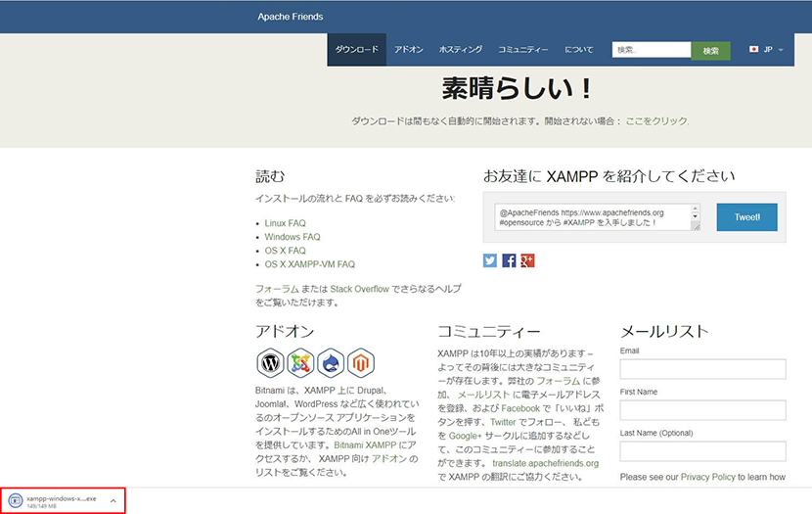Open the translate.apachefriends.org link
812x514 pixels.
coord(545,463)
